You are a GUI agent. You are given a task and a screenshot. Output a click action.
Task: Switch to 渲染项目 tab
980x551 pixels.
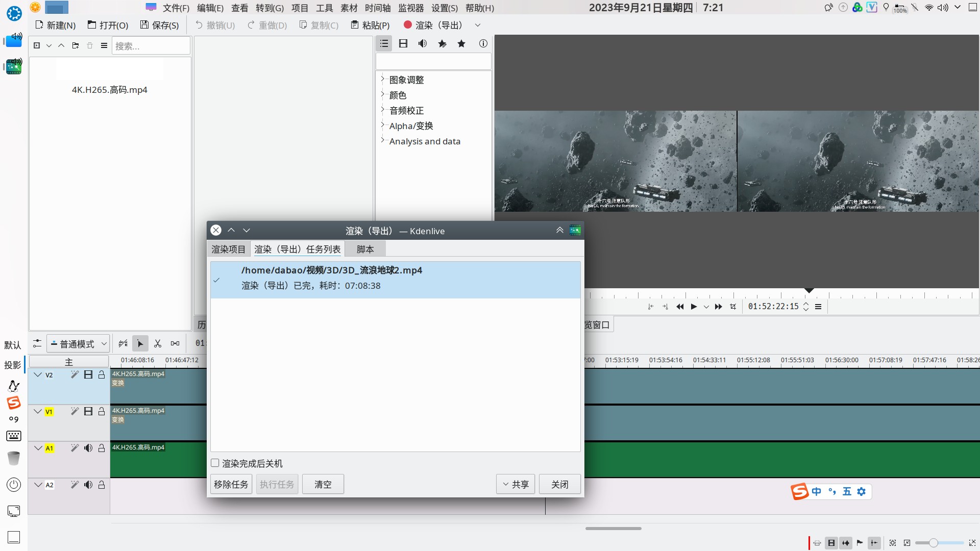229,249
